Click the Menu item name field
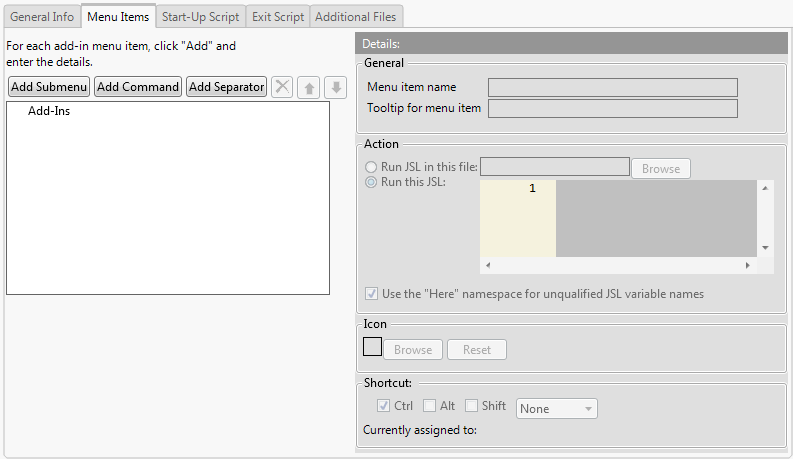Image resolution: width=793 pixels, height=459 pixels. (x=612, y=87)
